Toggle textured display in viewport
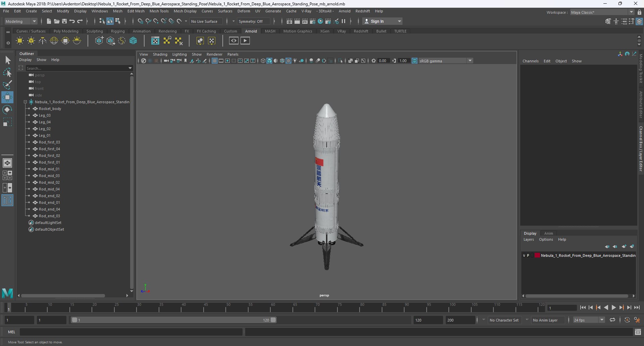 [x=288, y=61]
